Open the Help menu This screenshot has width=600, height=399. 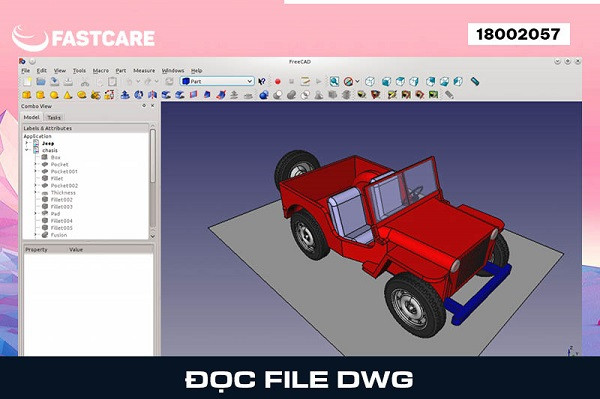coord(197,71)
